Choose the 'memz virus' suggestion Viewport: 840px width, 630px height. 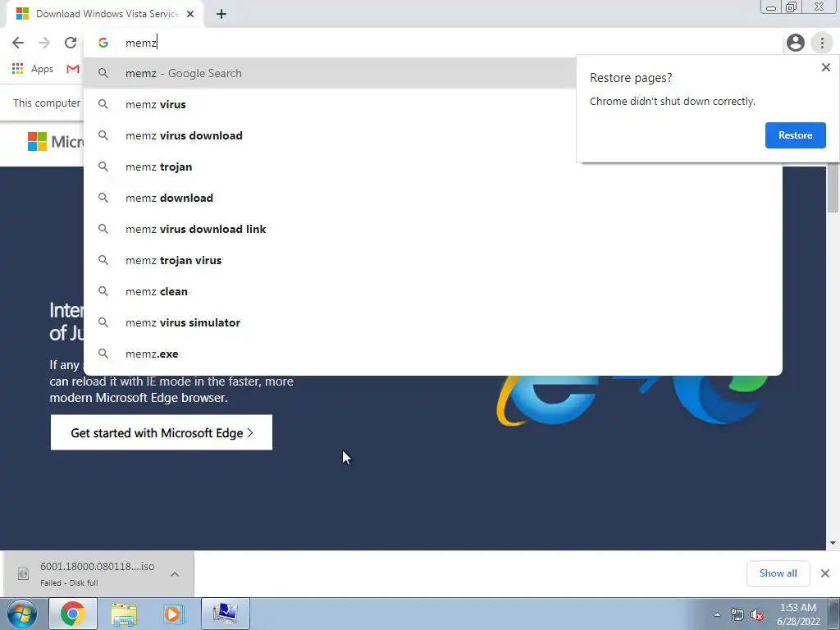[x=433, y=104]
